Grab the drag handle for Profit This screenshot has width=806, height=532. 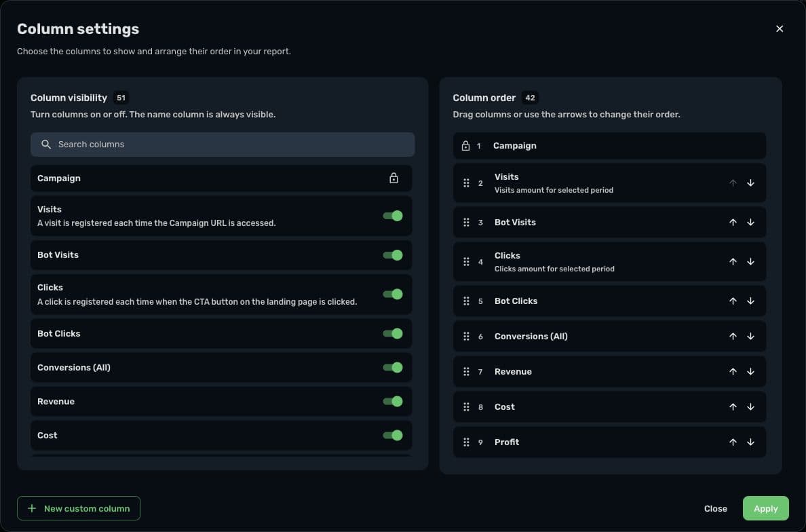point(466,442)
